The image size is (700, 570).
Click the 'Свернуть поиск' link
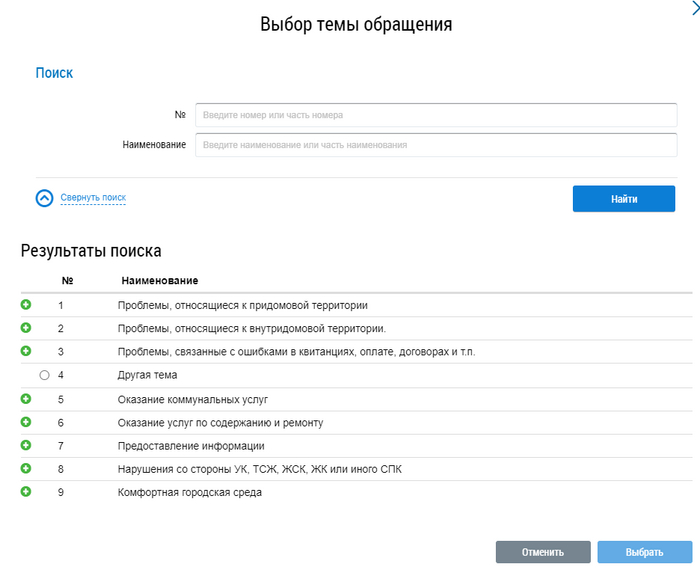click(x=93, y=198)
